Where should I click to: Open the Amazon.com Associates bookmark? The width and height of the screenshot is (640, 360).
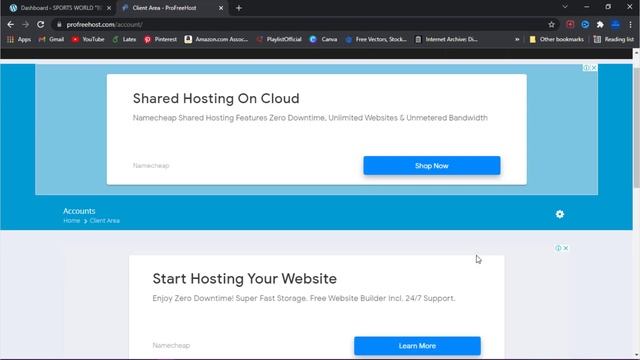coord(216,39)
